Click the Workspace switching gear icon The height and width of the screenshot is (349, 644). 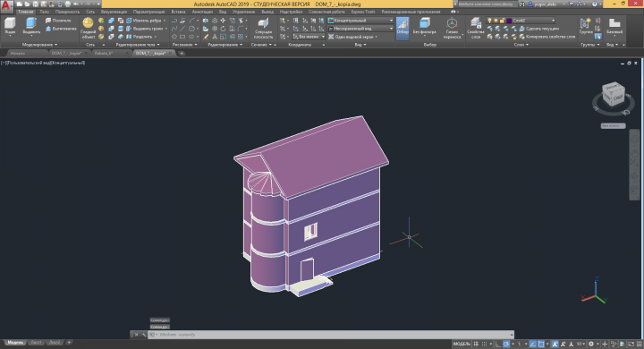[591, 344]
